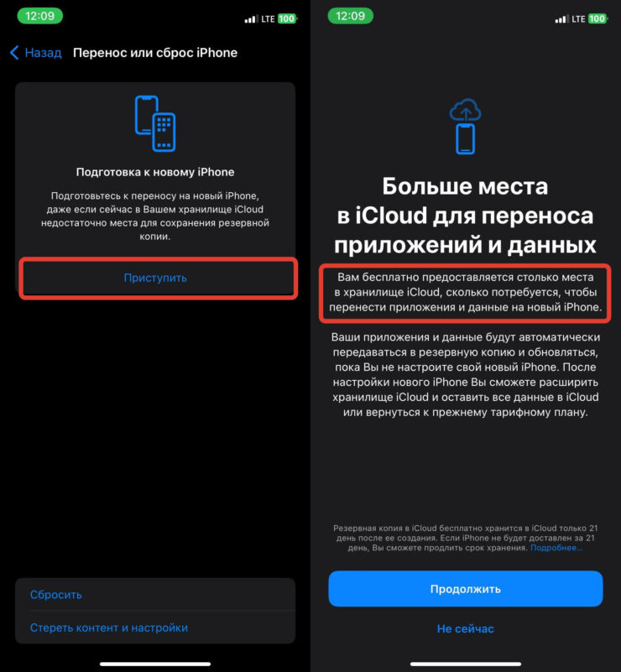This screenshot has height=672, width=621.
Task: Select the Сбросить option
Action: pyautogui.click(x=155, y=595)
